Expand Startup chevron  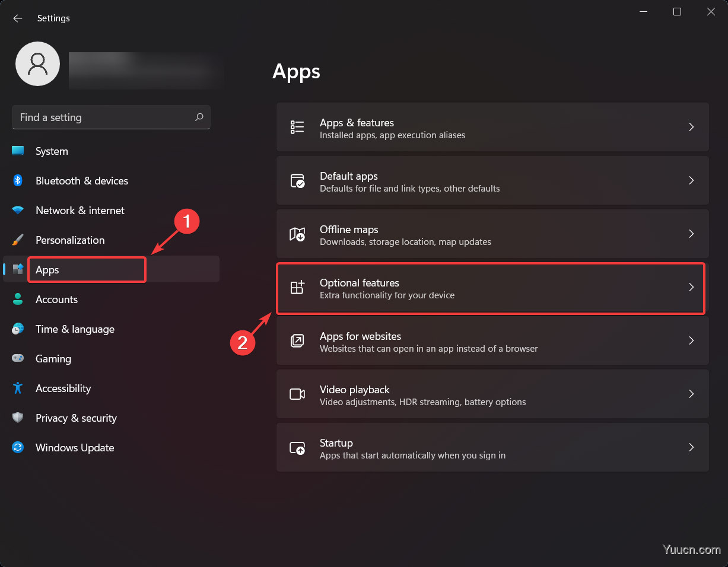tap(691, 447)
